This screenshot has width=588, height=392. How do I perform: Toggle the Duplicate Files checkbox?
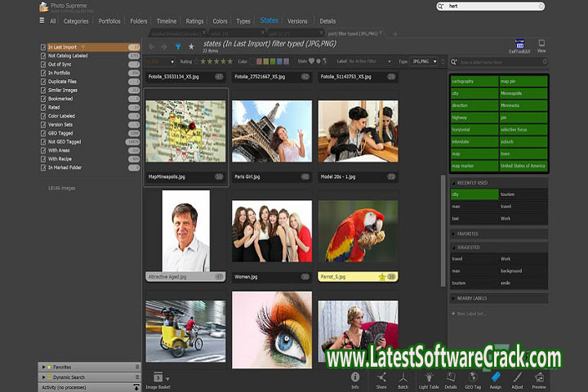[43, 82]
